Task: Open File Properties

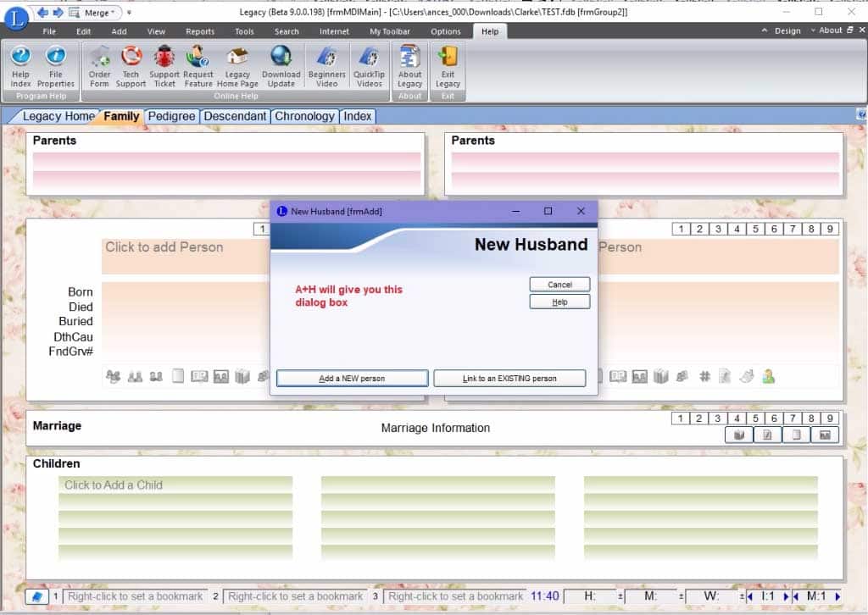Action: pos(55,66)
